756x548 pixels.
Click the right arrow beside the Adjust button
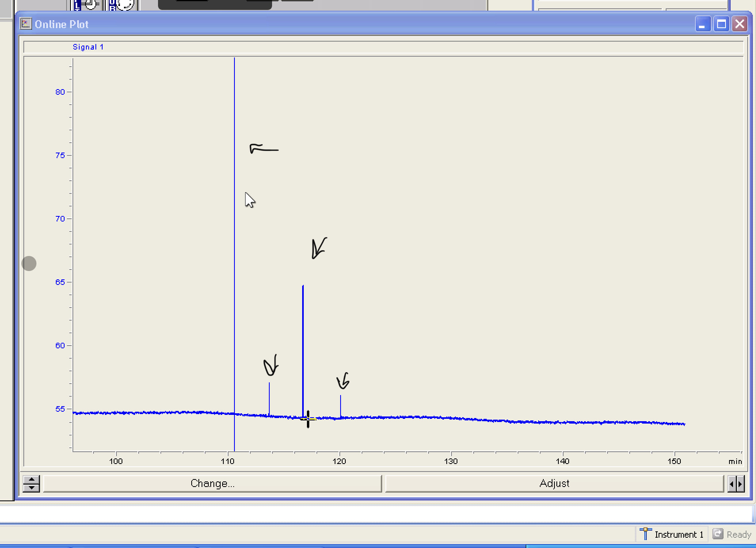(x=740, y=484)
